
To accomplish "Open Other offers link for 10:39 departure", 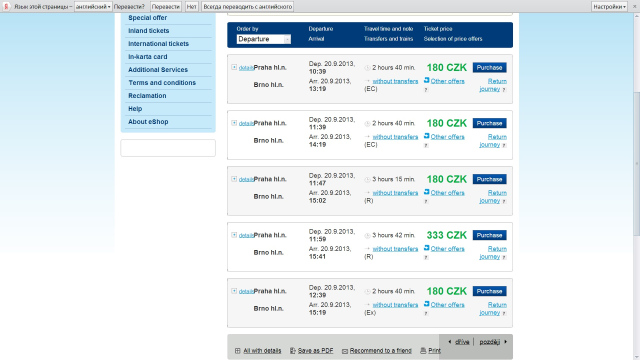I will [447, 81].
